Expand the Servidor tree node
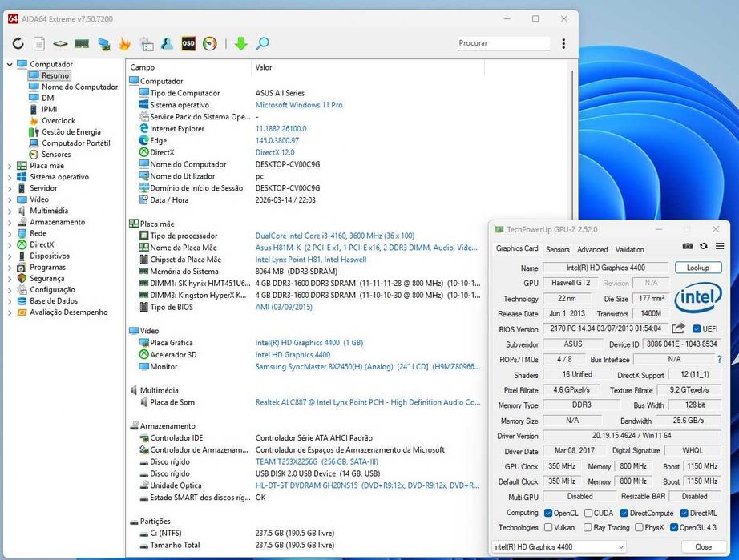The height and width of the screenshot is (560, 739). tap(10, 188)
